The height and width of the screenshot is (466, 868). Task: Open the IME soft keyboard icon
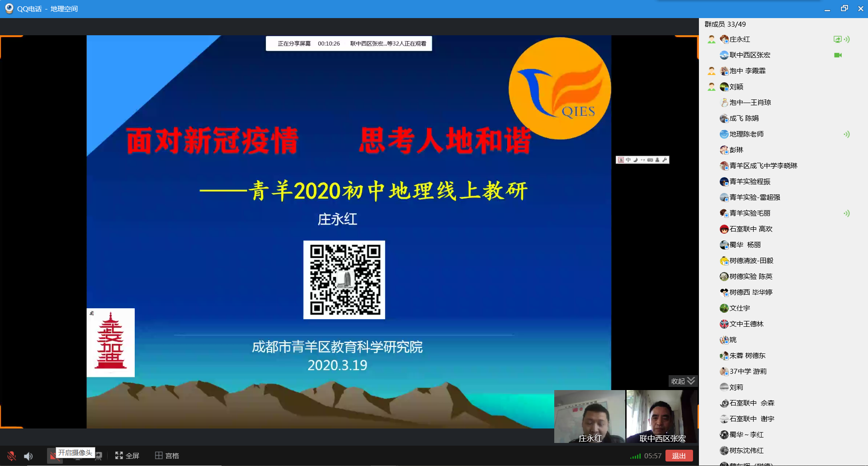coord(650,160)
